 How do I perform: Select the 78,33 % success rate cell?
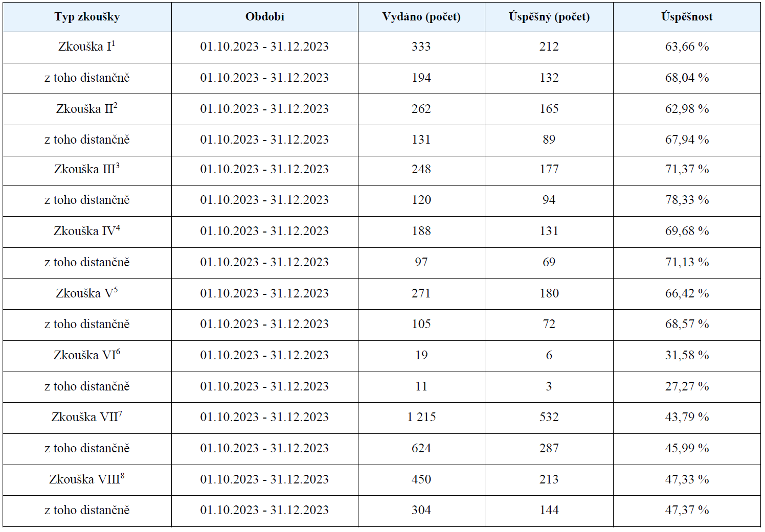[687, 200]
